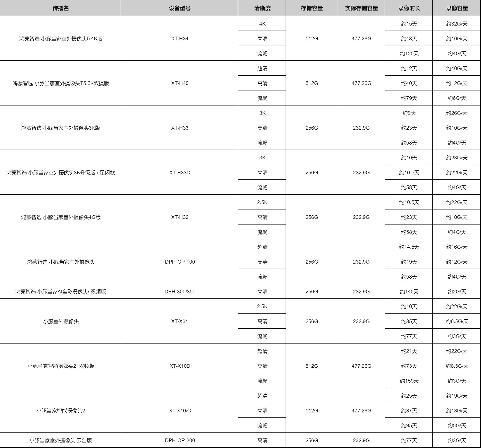Select the 约159天 recording duration cell

(x=409, y=381)
